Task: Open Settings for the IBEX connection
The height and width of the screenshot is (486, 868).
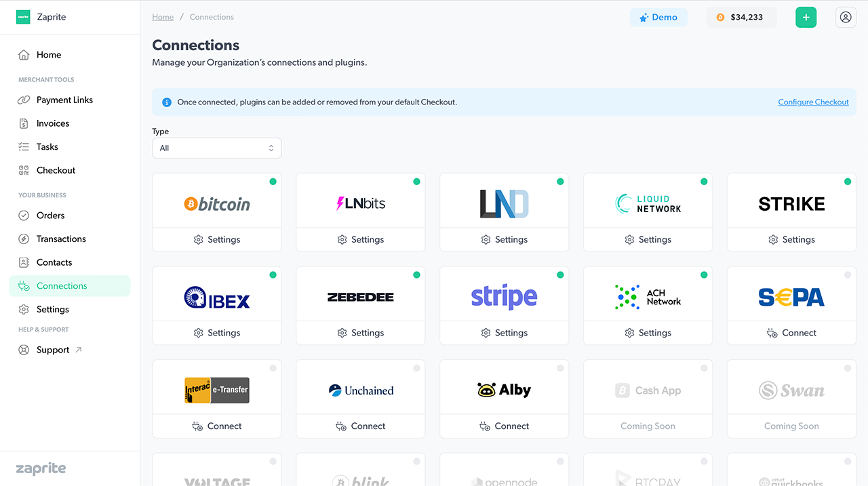Action: pos(217,333)
